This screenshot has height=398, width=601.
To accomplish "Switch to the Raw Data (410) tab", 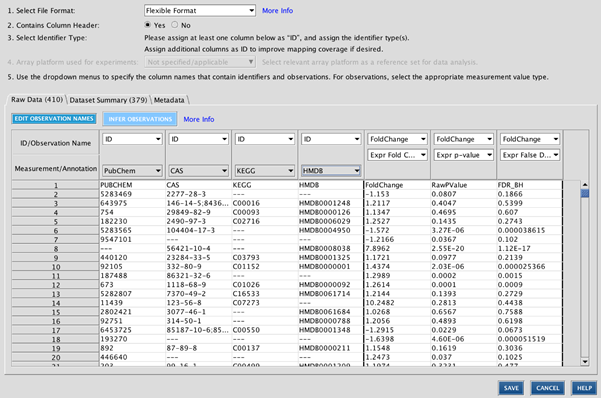I will [37, 99].
